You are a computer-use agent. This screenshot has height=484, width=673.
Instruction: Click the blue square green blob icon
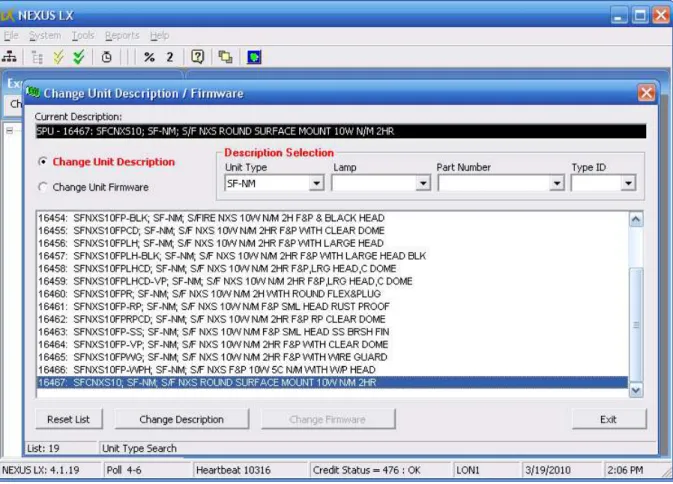point(254,57)
